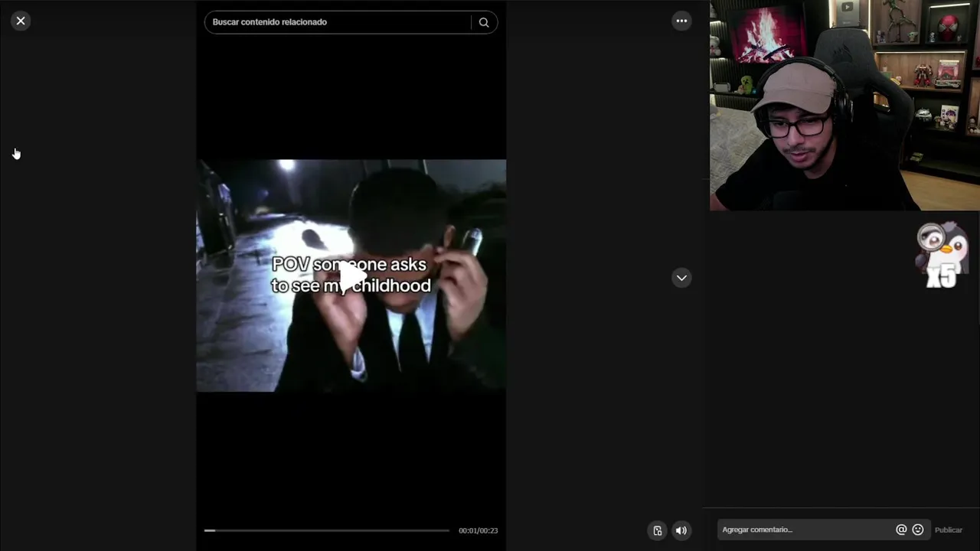Screen dimensions: 980x551
Task: Go to next video with down chevron
Action: [x=681, y=278]
